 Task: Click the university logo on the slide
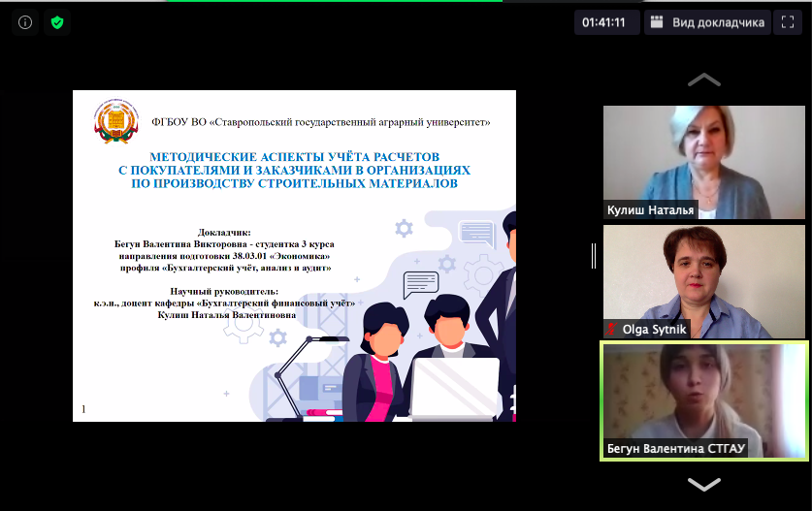pos(116,120)
